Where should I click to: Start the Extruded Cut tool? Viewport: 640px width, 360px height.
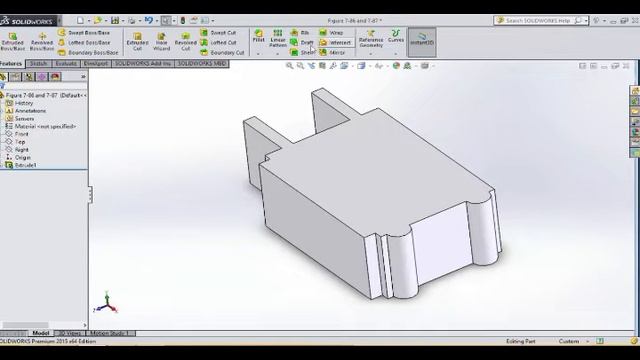point(137,42)
